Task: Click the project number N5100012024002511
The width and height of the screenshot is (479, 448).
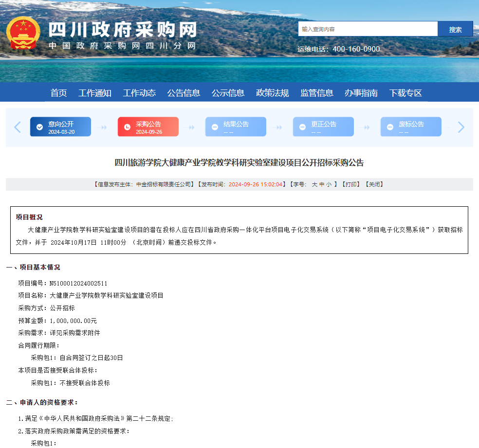Action: click(78, 283)
